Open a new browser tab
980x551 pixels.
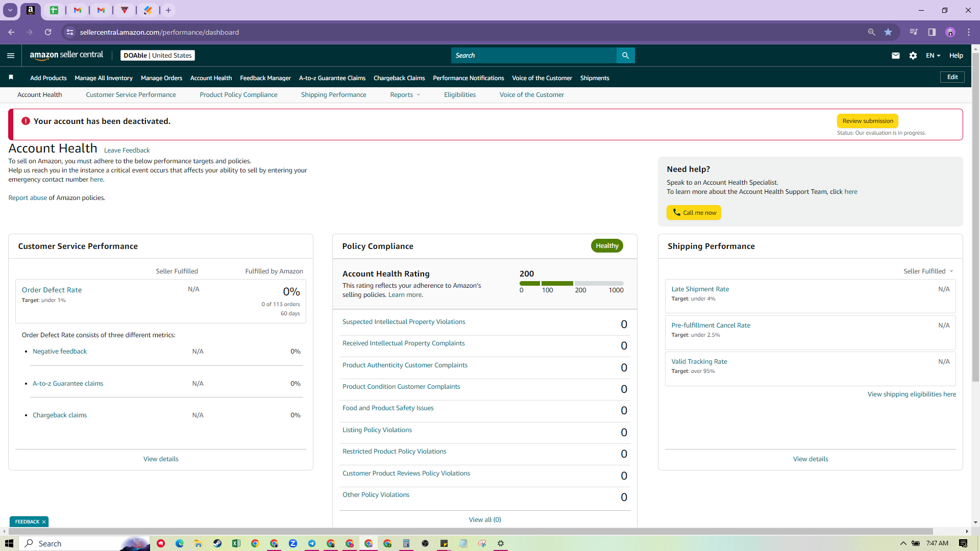pos(168,10)
